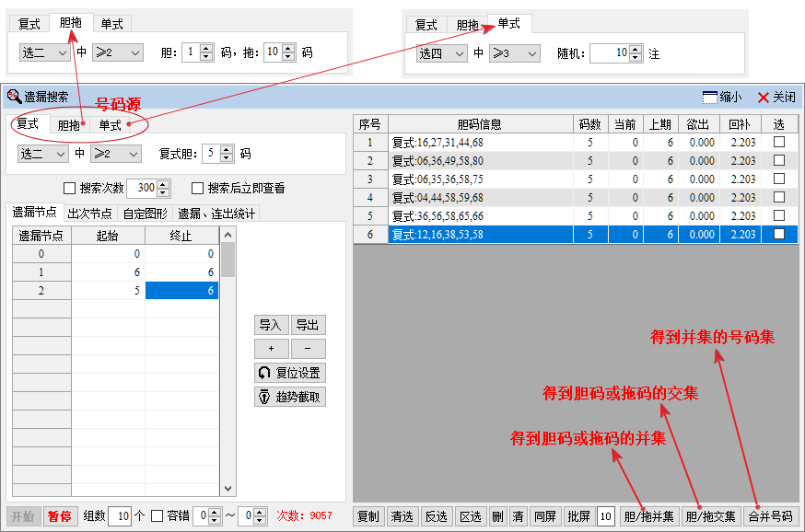The height and width of the screenshot is (532, 805).
Task: Click the 遗漏搜索 magnifier icon in title
Action: [14, 96]
